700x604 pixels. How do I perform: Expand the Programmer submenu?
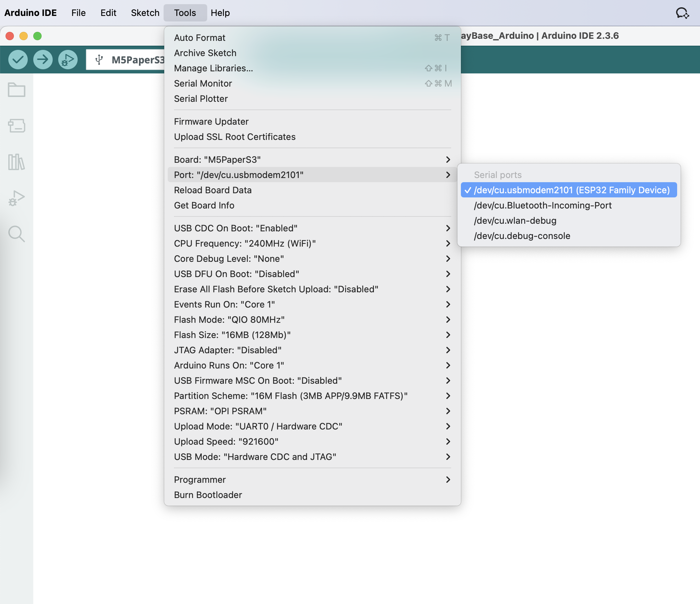tap(312, 480)
